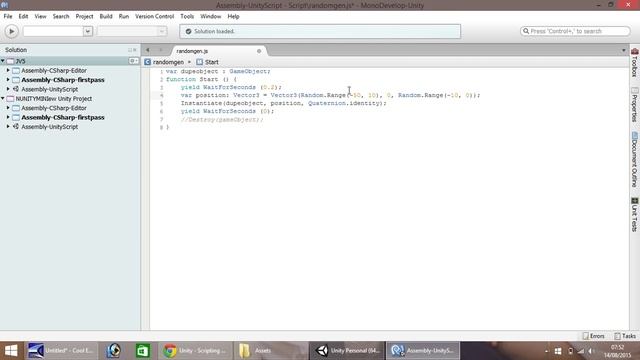Open the Window menu

pyautogui.click(x=211, y=16)
